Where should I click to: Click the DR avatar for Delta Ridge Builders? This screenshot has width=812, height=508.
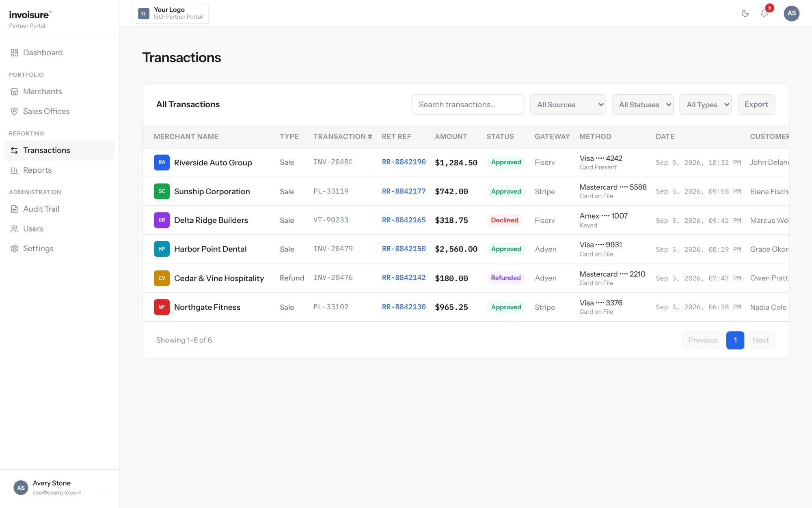[162, 220]
